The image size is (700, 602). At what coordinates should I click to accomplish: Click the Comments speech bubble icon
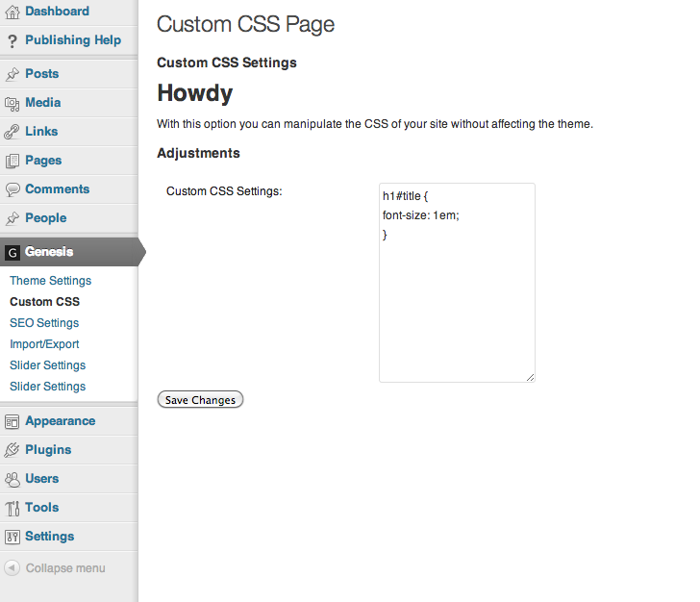[x=12, y=189]
